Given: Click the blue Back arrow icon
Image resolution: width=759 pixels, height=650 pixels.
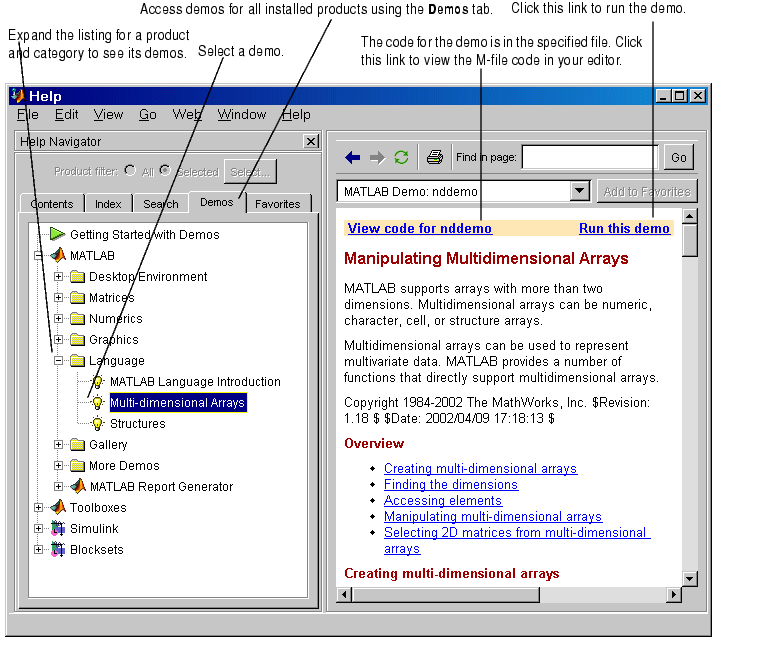Looking at the screenshot, I should [x=352, y=157].
